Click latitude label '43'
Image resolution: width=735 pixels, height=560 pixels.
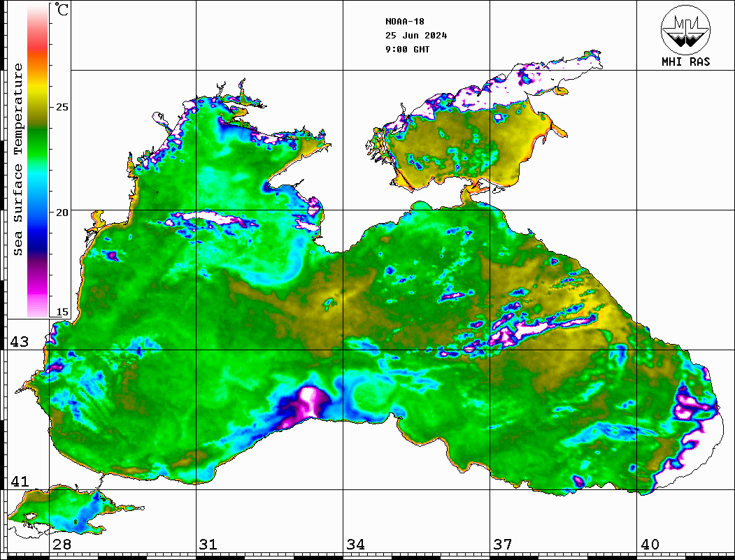coord(20,342)
